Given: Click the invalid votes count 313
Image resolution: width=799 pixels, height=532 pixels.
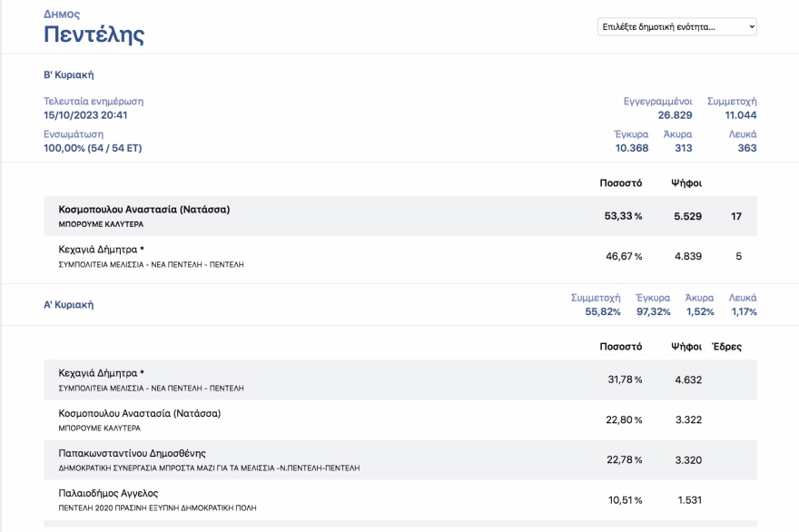Looking at the screenshot, I should 683,148.
